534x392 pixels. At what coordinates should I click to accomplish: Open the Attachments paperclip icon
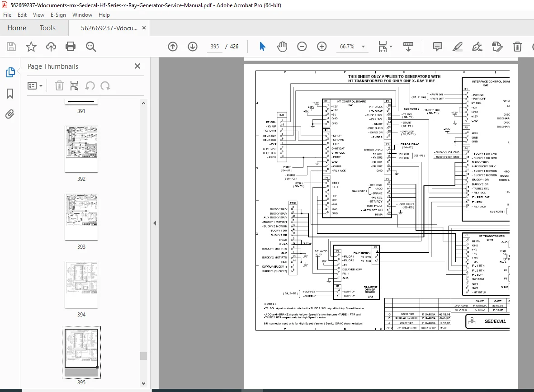point(10,114)
